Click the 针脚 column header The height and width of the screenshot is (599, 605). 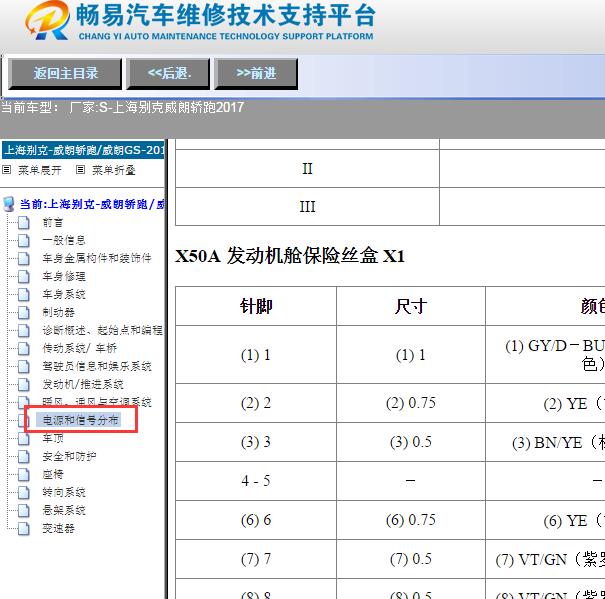pyautogui.click(x=256, y=306)
